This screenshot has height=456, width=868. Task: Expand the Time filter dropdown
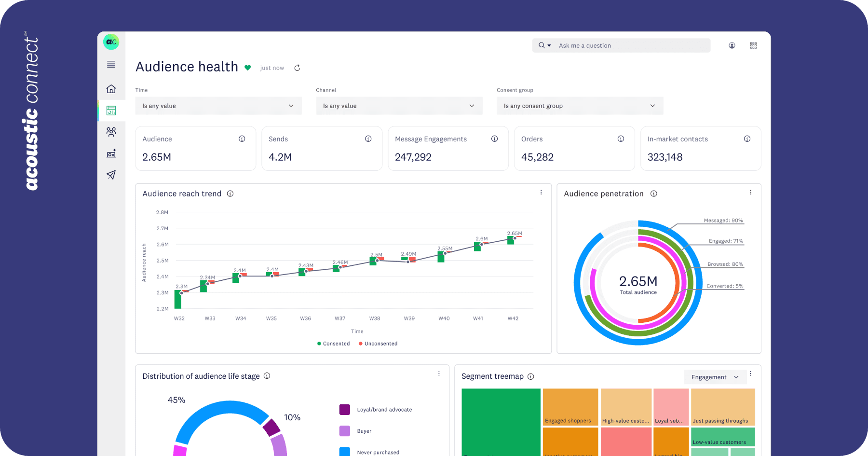click(218, 106)
